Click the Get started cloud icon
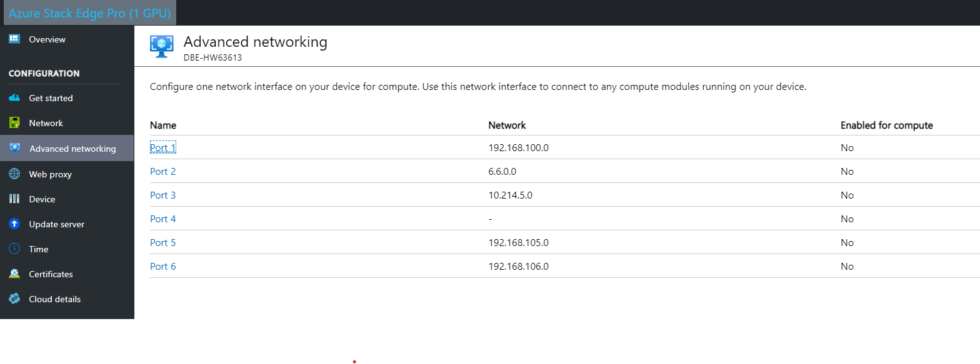Image resolution: width=980 pixels, height=364 pixels. tap(13, 98)
